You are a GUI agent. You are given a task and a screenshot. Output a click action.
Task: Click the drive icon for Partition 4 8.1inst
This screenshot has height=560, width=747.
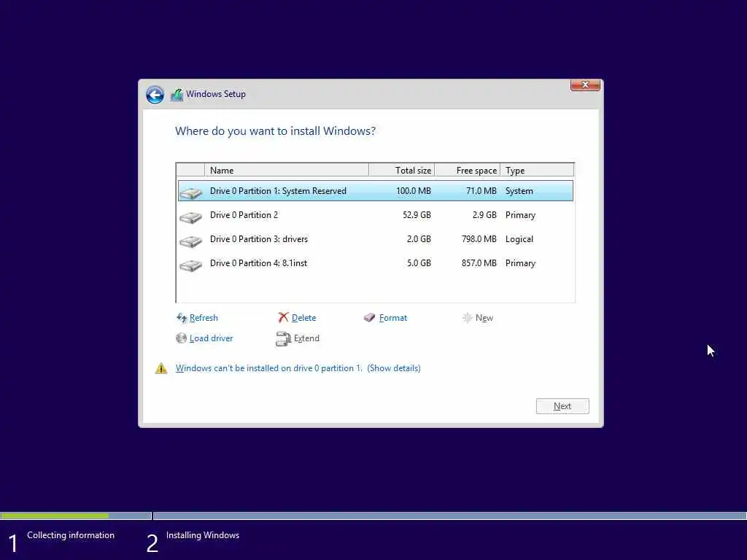(x=191, y=265)
